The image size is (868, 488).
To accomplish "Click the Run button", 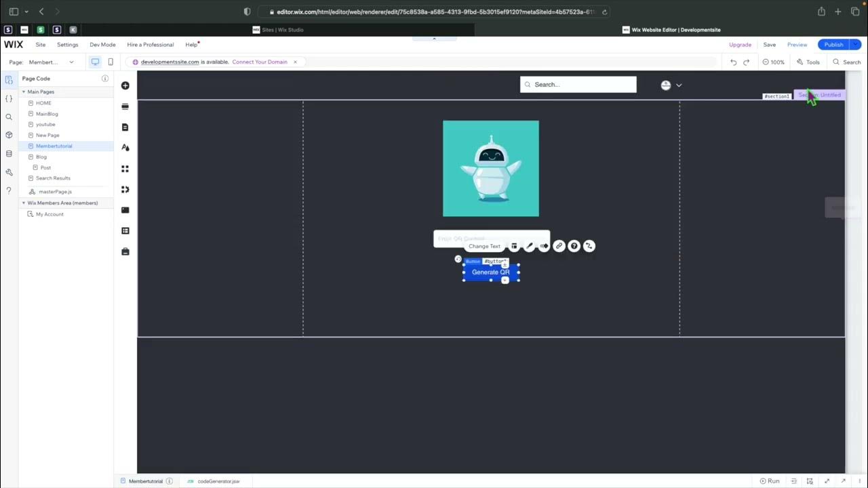I will pos(770,481).
